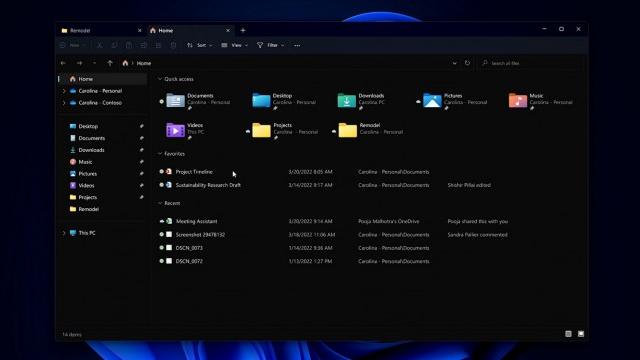This screenshot has height=360, width=640.
Task: Click the Copy icon in toolbar
Action: click(x=114, y=45)
